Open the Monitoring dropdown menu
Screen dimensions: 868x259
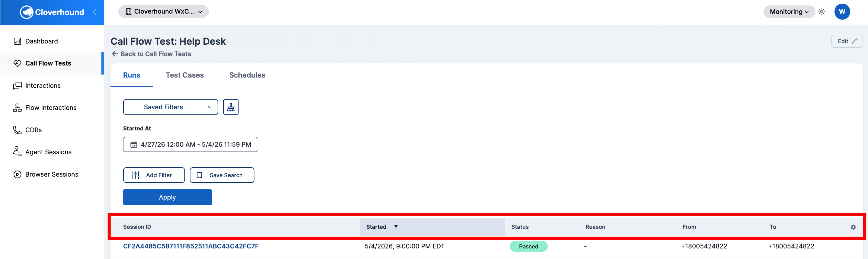click(789, 12)
